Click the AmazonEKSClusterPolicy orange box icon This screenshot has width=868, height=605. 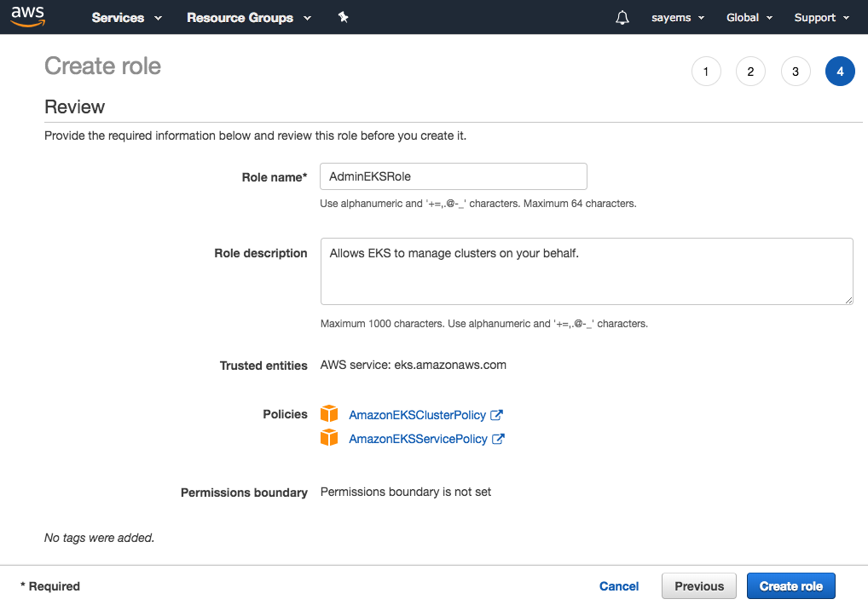pyautogui.click(x=329, y=413)
